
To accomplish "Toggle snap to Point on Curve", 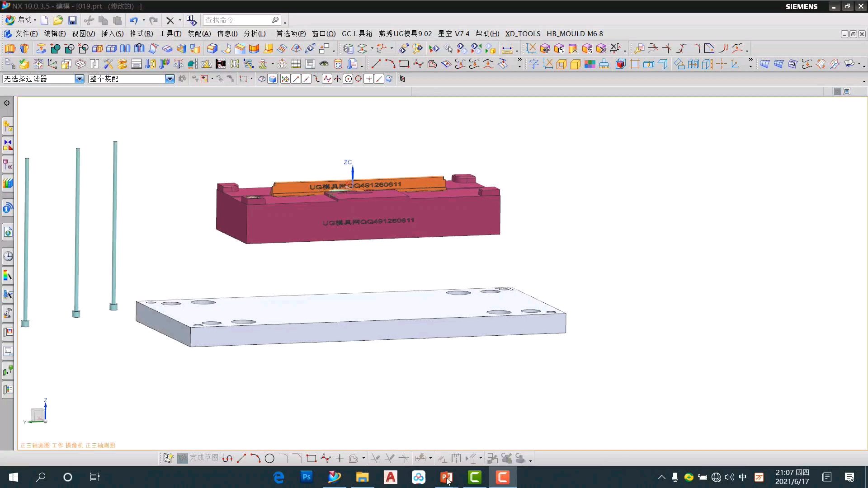I will (x=379, y=79).
